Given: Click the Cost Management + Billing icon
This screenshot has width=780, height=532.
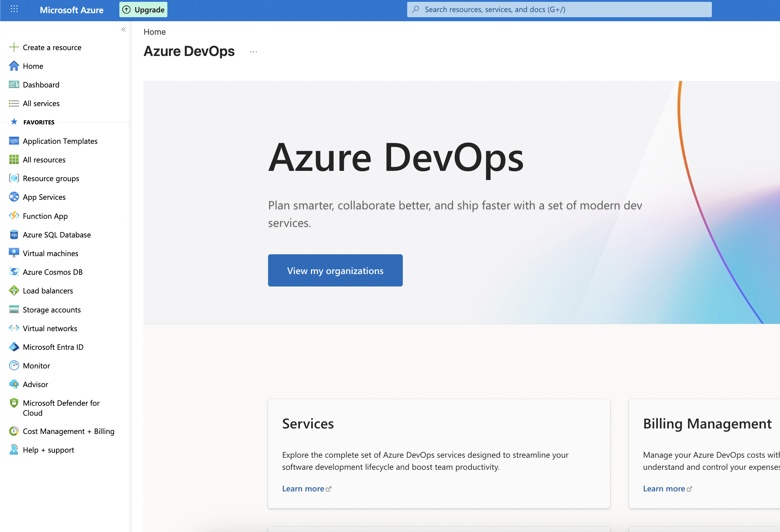Looking at the screenshot, I should 14,431.
